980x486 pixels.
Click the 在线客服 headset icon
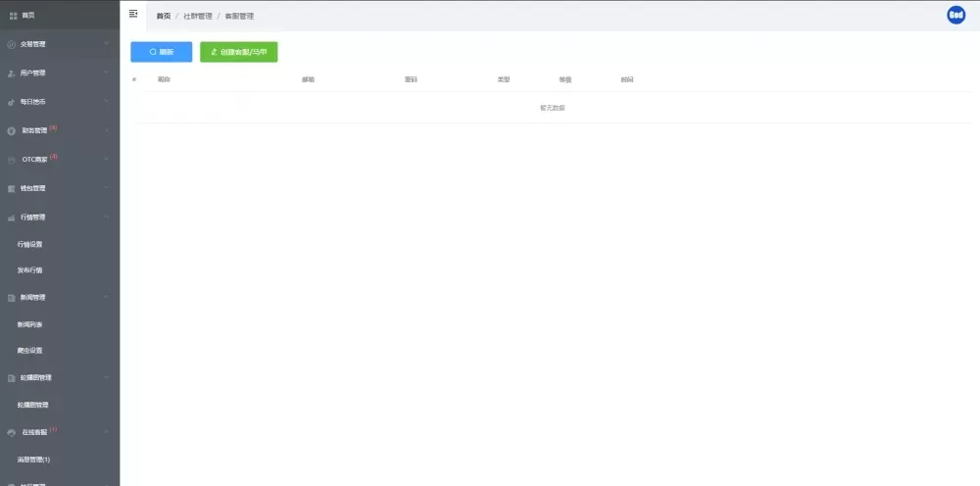(12, 432)
